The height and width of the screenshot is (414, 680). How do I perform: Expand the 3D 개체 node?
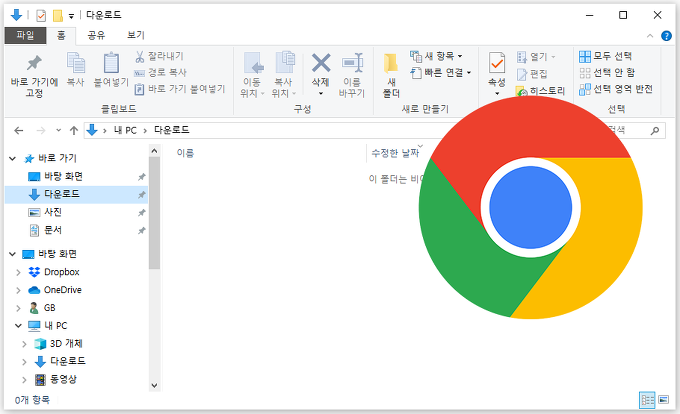pos(24,344)
